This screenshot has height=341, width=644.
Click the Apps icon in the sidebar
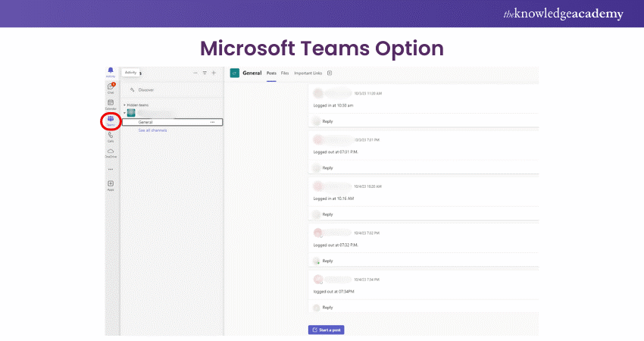(x=111, y=185)
